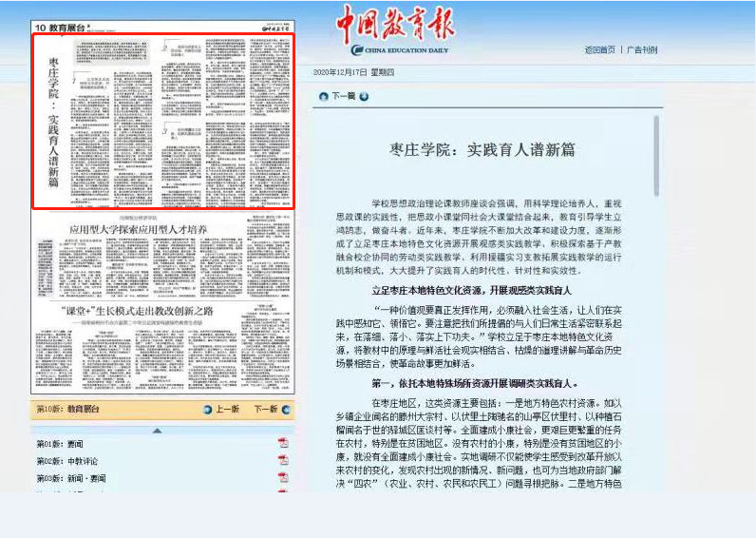Click the previous-article arrow icon left of 下一篇
The height and width of the screenshot is (538, 756).
323,96
